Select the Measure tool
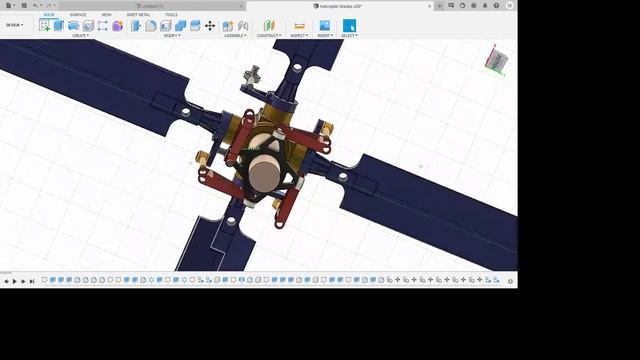 [299, 26]
